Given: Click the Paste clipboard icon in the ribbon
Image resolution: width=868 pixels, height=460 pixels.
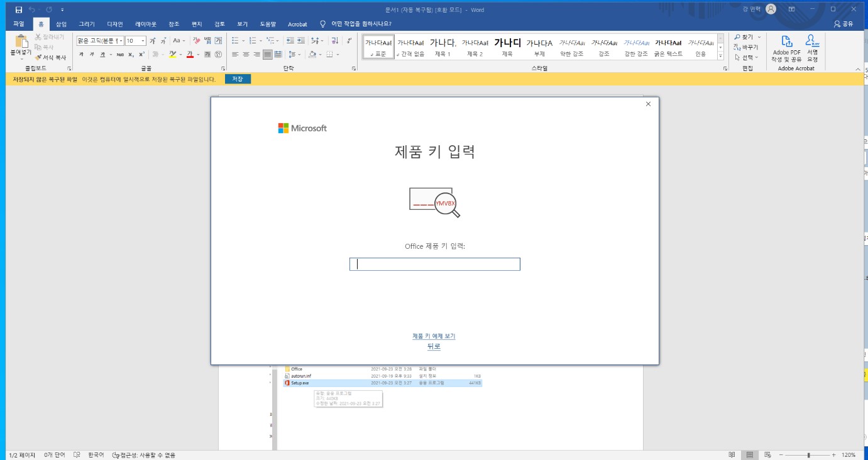Looking at the screenshot, I should pos(21,41).
